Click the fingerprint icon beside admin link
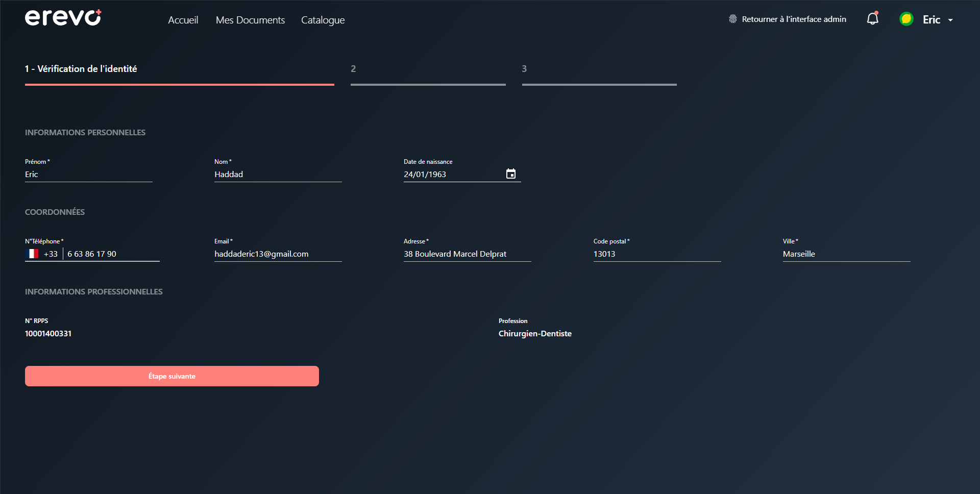The width and height of the screenshot is (980, 494). point(733,19)
